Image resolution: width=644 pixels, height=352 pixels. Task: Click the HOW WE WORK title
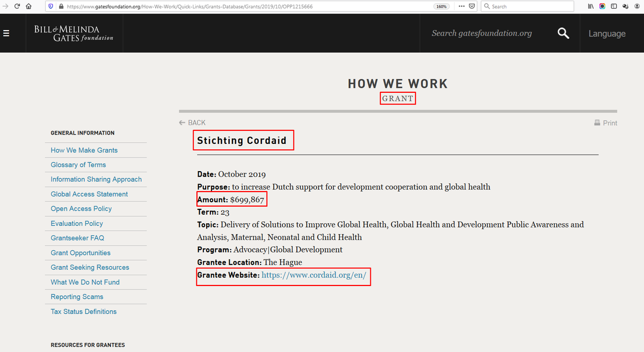[x=398, y=84]
